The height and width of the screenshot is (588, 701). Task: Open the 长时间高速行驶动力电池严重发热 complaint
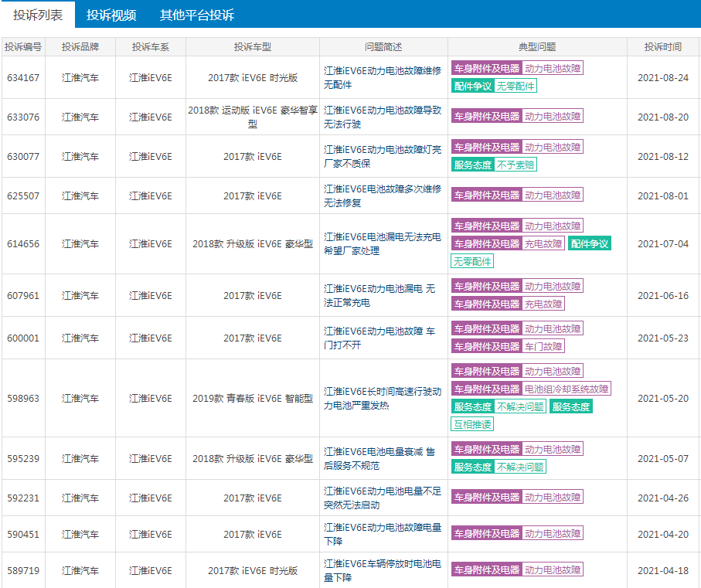pyautogui.click(x=383, y=398)
